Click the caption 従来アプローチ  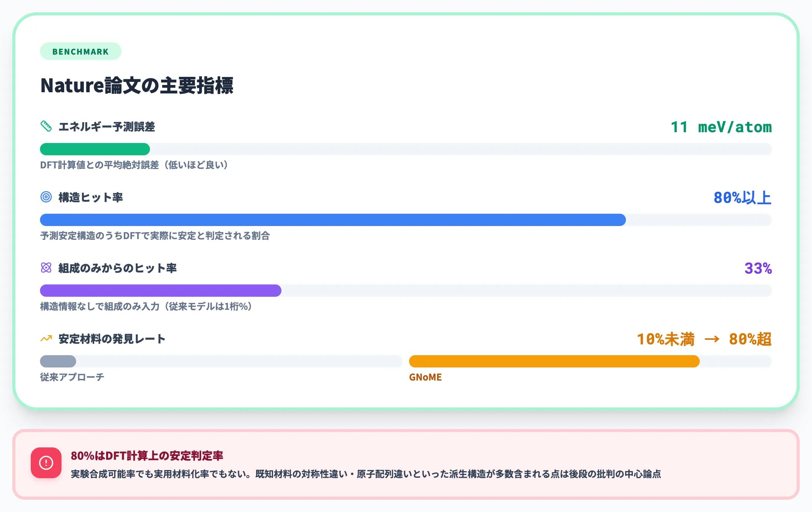72,377
